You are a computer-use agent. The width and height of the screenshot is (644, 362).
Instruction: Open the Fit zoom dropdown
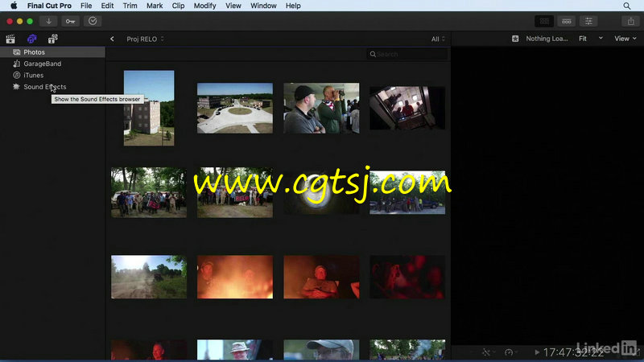(591, 39)
